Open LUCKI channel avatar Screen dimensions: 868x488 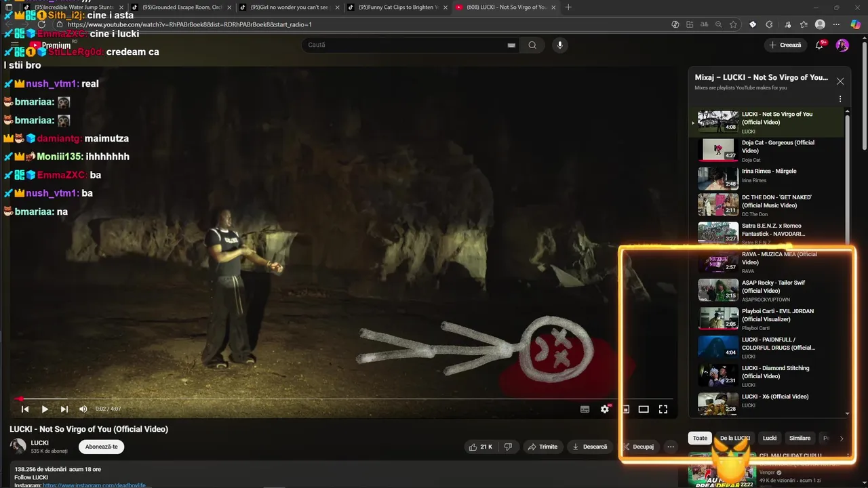[x=18, y=446]
